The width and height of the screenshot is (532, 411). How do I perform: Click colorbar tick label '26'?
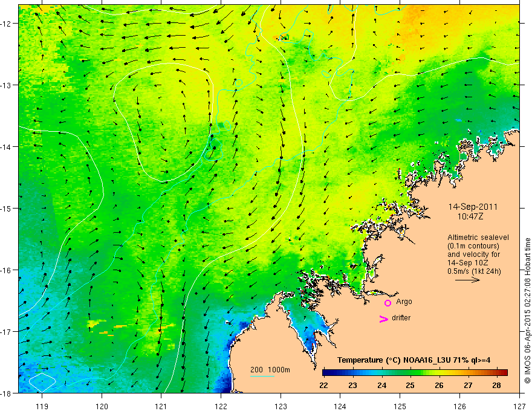click(439, 385)
